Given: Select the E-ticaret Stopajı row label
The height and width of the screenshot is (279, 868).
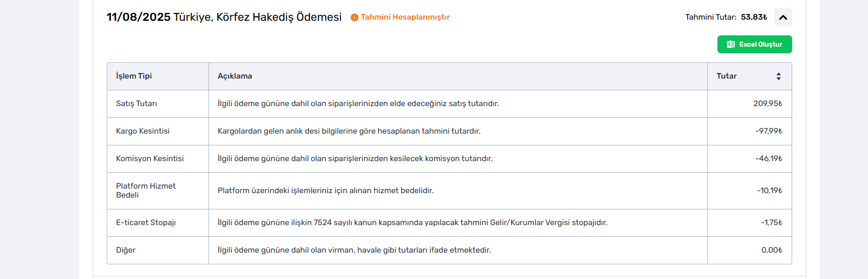Looking at the screenshot, I should tap(146, 223).
